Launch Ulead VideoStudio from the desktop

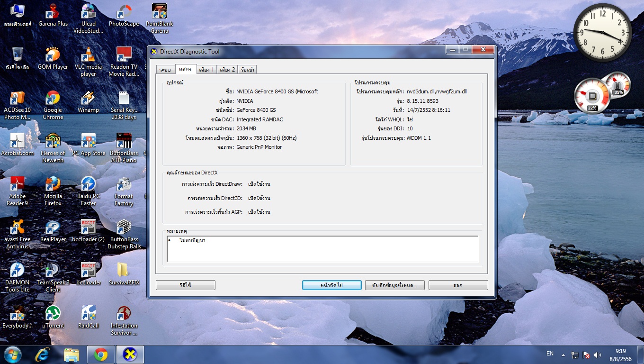click(x=88, y=18)
